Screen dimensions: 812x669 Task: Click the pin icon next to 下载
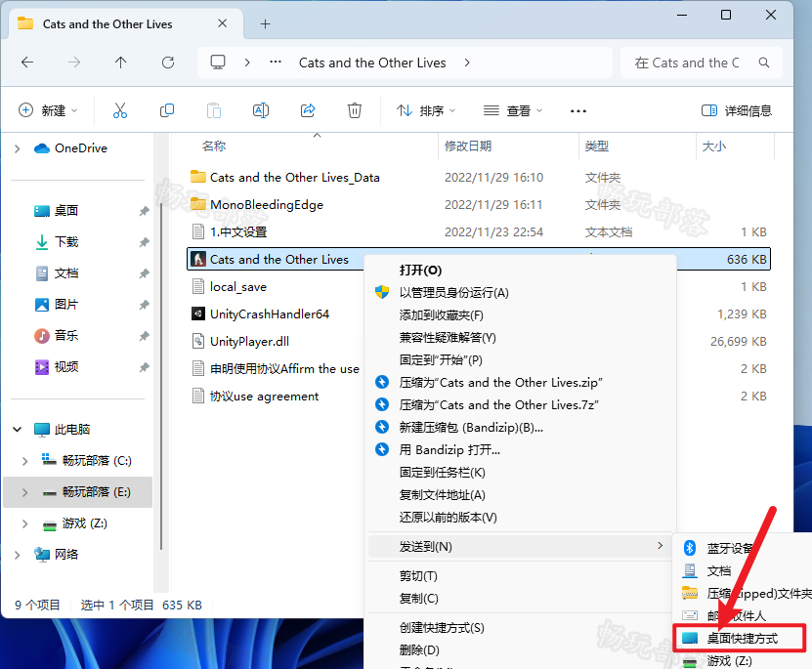[144, 241]
